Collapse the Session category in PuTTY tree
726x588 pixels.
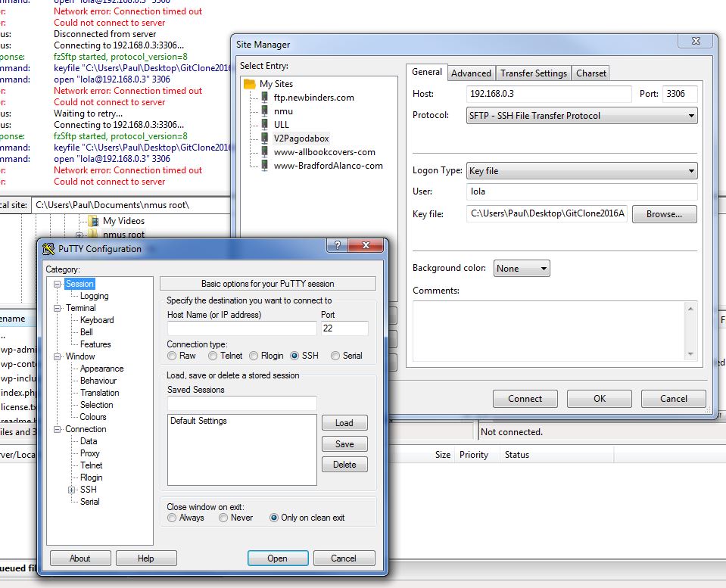click(x=57, y=284)
